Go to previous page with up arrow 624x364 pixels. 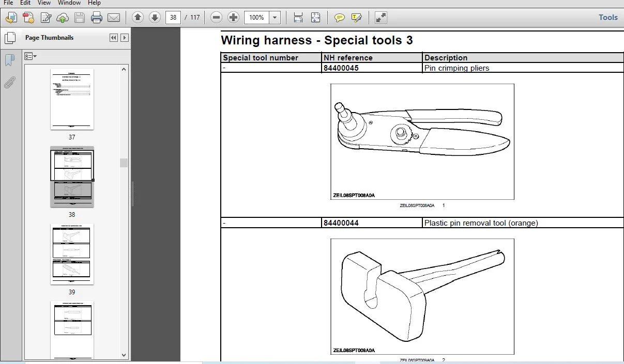click(x=138, y=18)
